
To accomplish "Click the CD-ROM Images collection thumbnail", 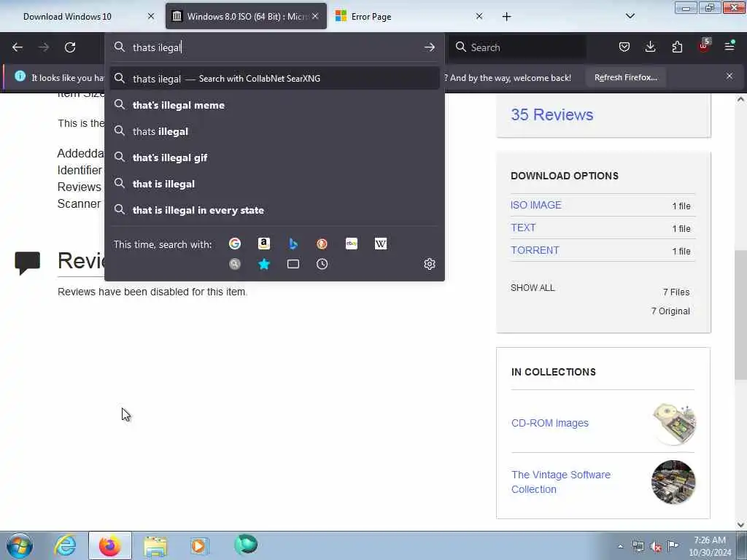I will click(673, 424).
